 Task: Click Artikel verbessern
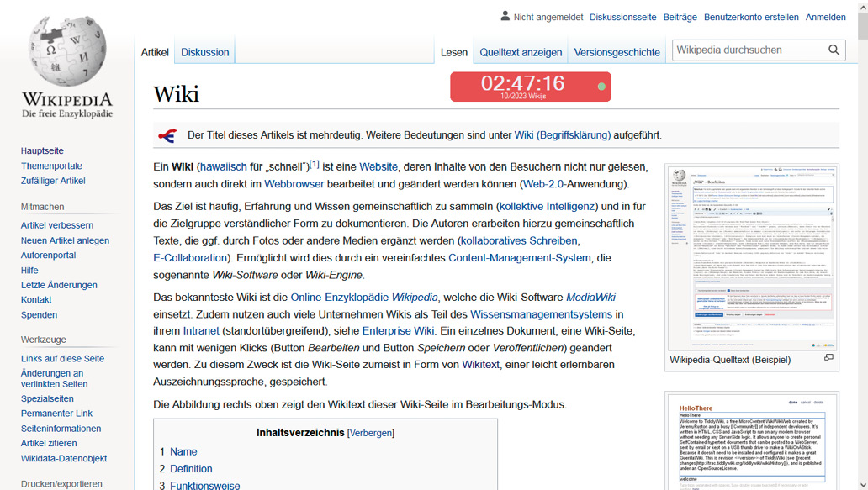coord(57,225)
